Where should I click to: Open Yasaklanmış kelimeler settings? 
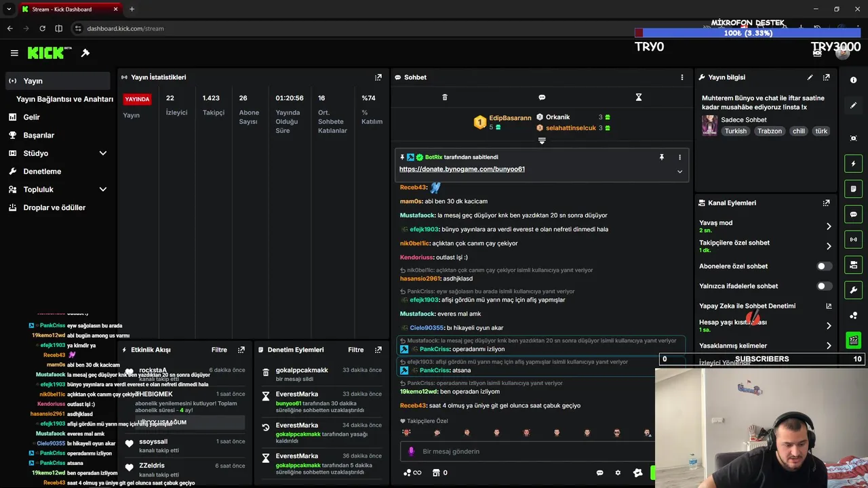point(765,346)
